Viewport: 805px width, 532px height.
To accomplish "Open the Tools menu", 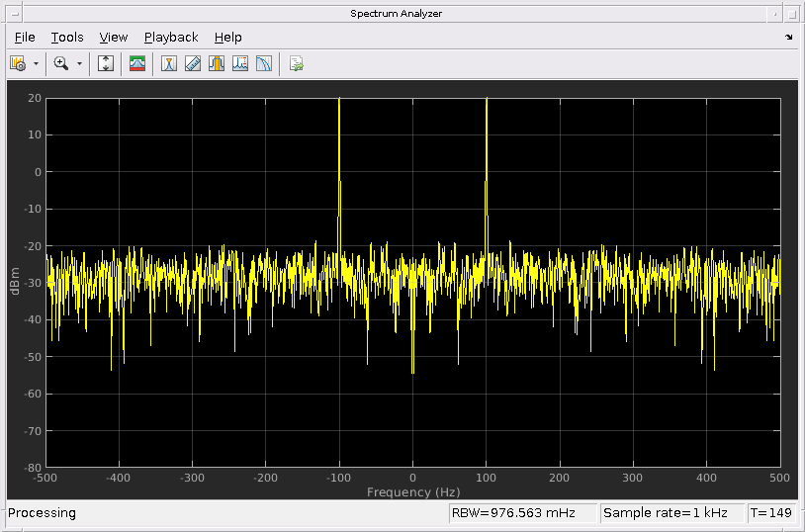I will tap(67, 37).
